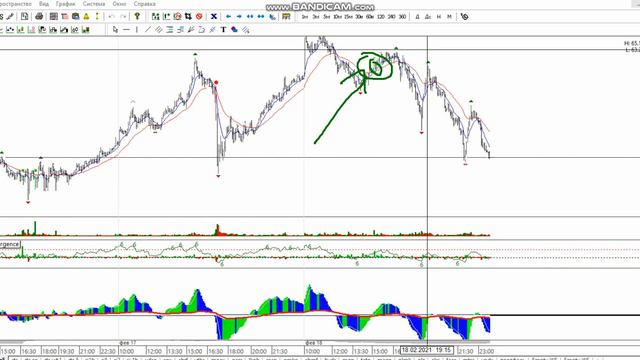Viewport: 640px width, 360px height.
Task: Open the Вид menu
Action: pos(44,4)
